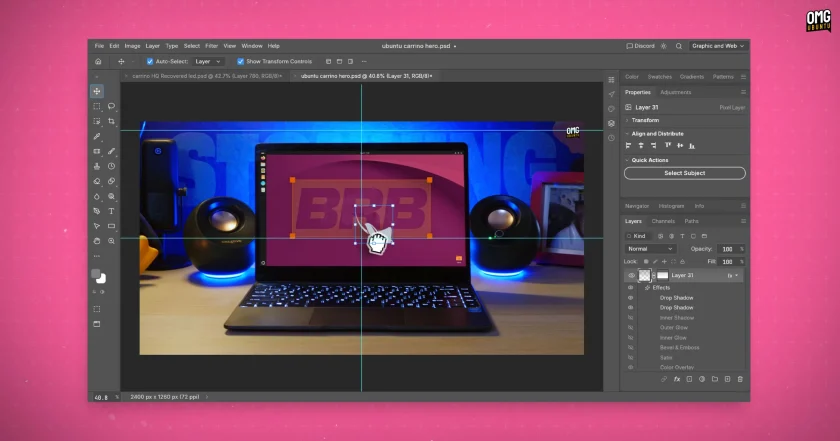The image size is (840, 441).
Task: Select the Rectangle shape tool
Action: pyautogui.click(x=111, y=226)
